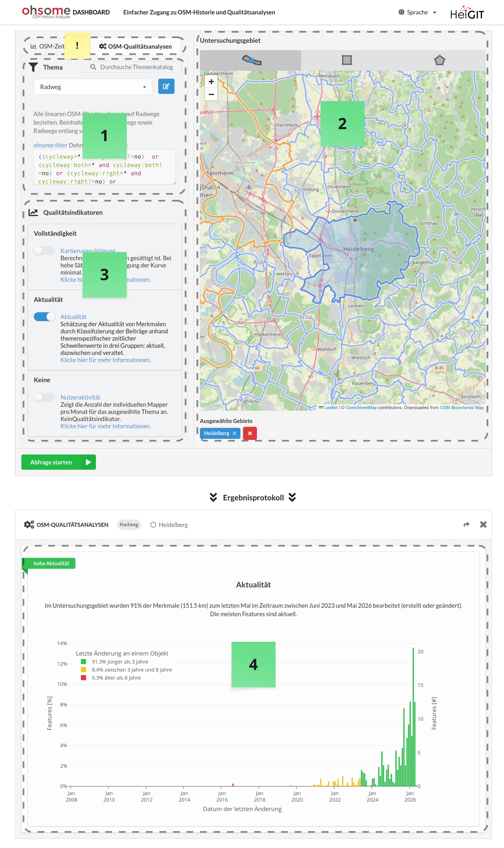Image resolution: width=504 pixels, height=848 pixels.
Task: Disable the Aktualität indicator toggle
Action: (x=44, y=317)
